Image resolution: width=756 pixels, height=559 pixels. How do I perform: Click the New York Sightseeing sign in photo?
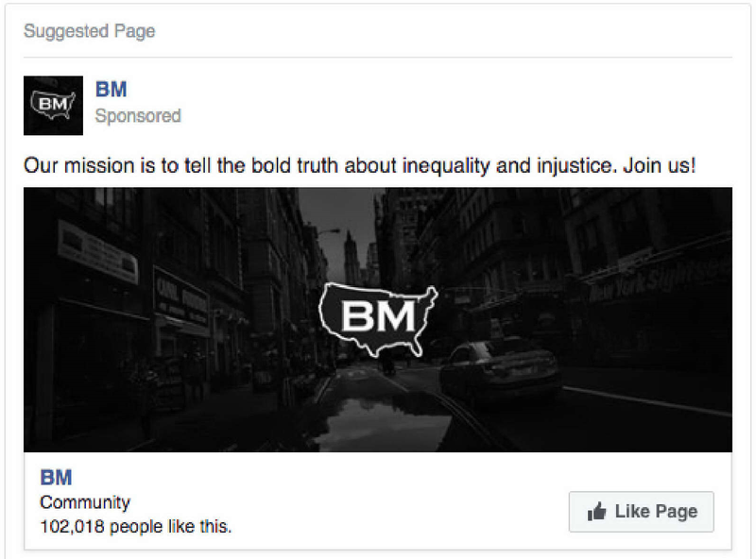coord(658,278)
